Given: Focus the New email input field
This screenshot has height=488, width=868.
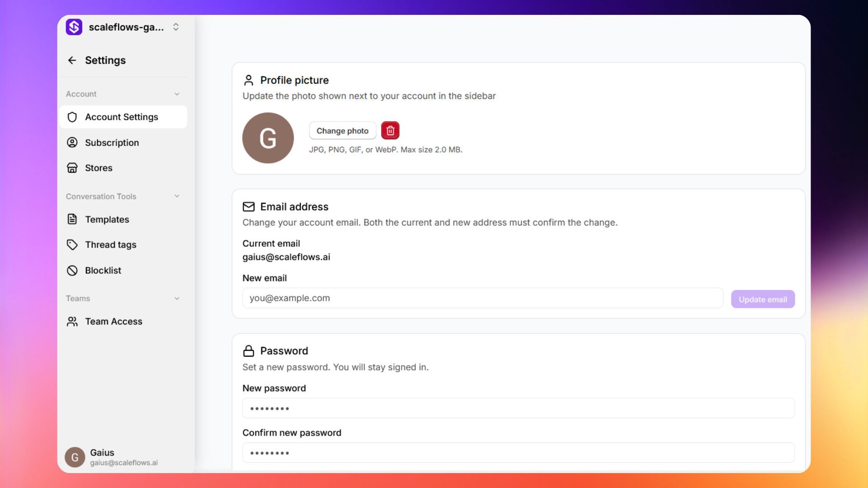Looking at the screenshot, I should (x=483, y=298).
